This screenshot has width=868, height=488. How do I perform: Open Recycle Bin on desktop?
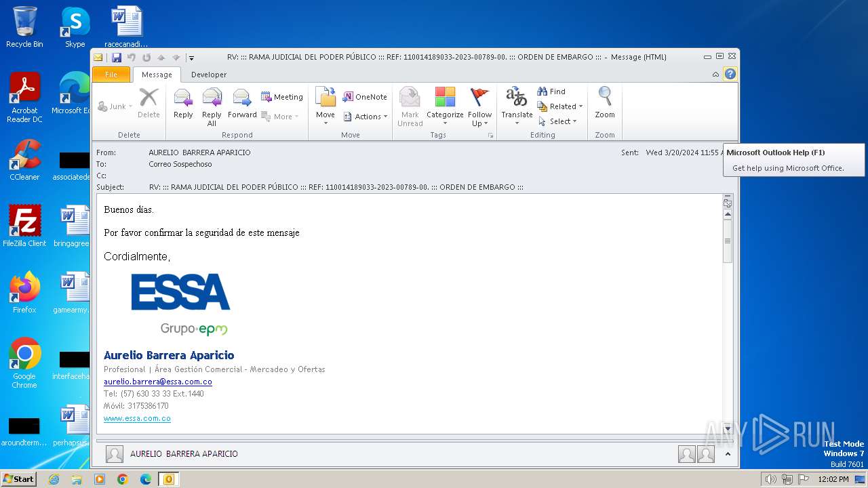pos(24,27)
